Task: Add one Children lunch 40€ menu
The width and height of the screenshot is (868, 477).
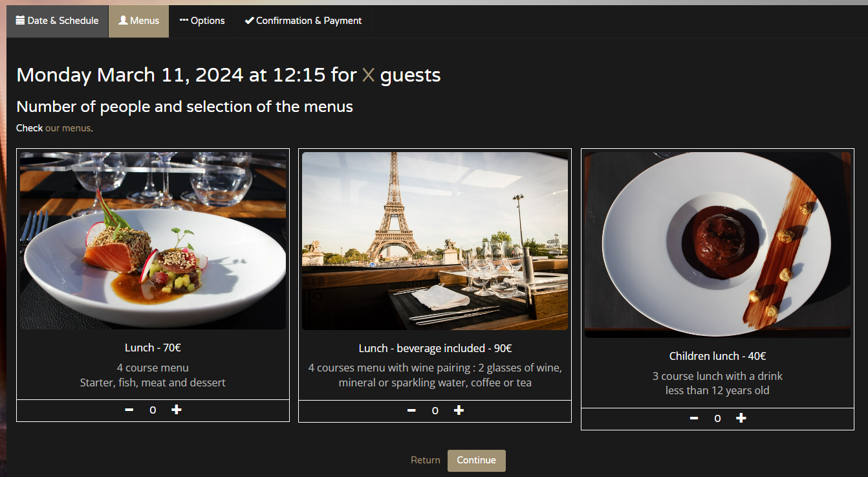Action: click(741, 418)
